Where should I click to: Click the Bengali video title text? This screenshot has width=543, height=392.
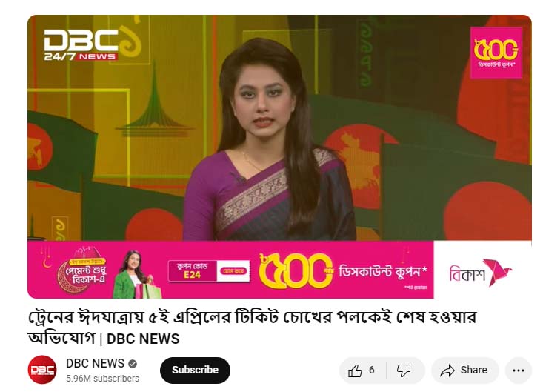[252, 328]
